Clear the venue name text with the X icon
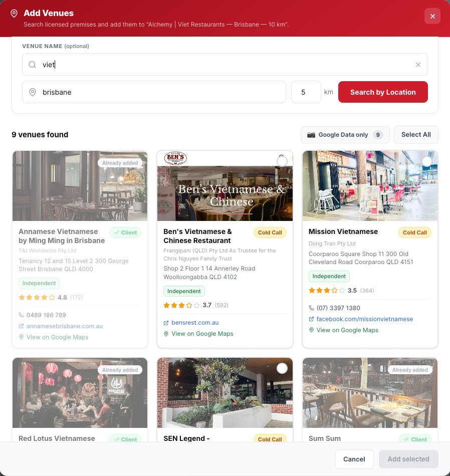Image resolution: width=450 pixels, height=476 pixels. [x=418, y=64]
